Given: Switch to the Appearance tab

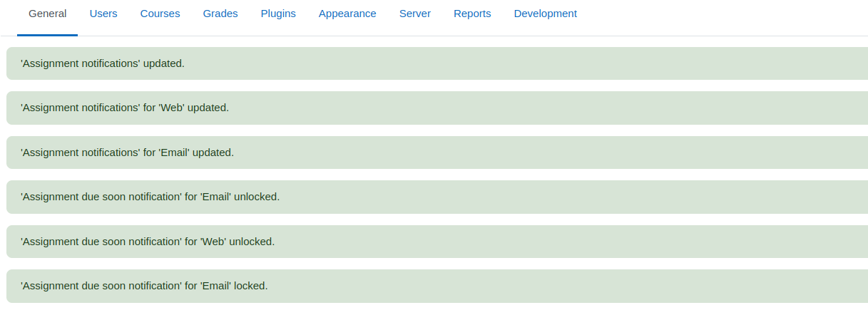Looking at the screenshot, I should pyautogui.click(x=347, y=14).
